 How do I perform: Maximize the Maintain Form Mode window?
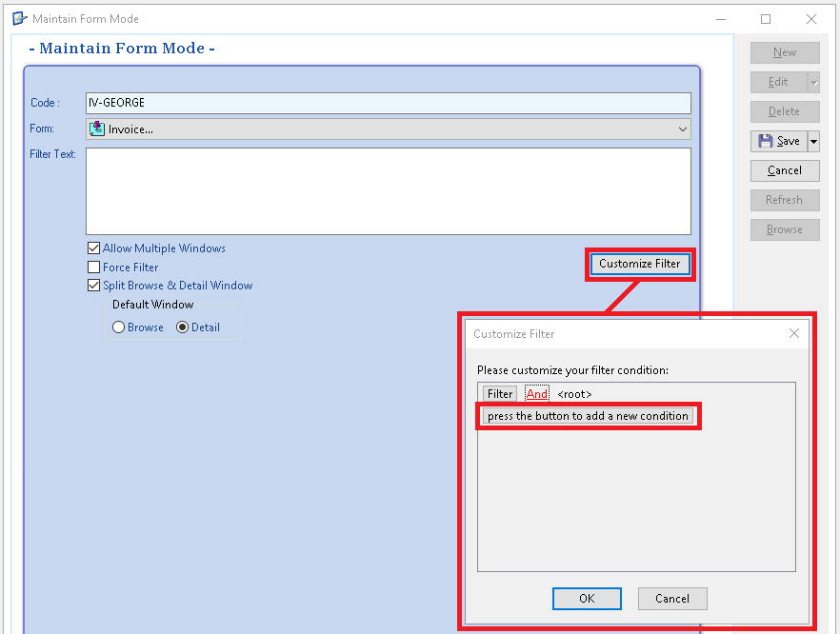pos(766,18)
